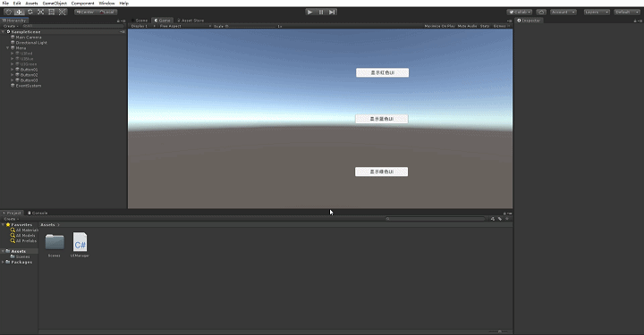This screenshot has width=644, height=335.
Task: Open the Account dropdown
Action: (563, 12)
